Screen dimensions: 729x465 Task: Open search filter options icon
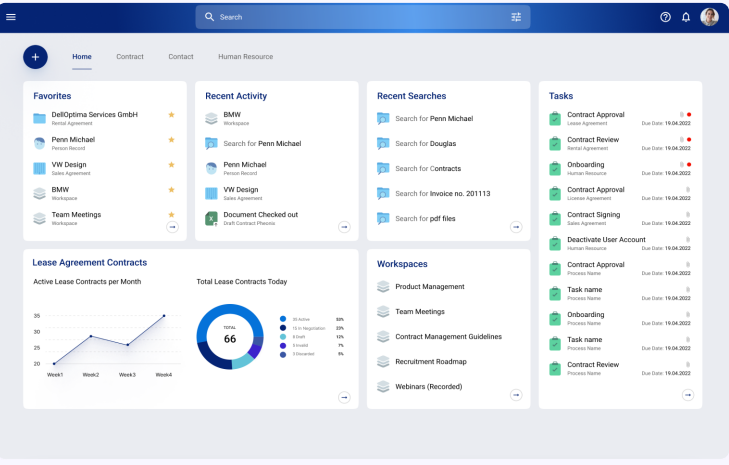click(516, 17)
